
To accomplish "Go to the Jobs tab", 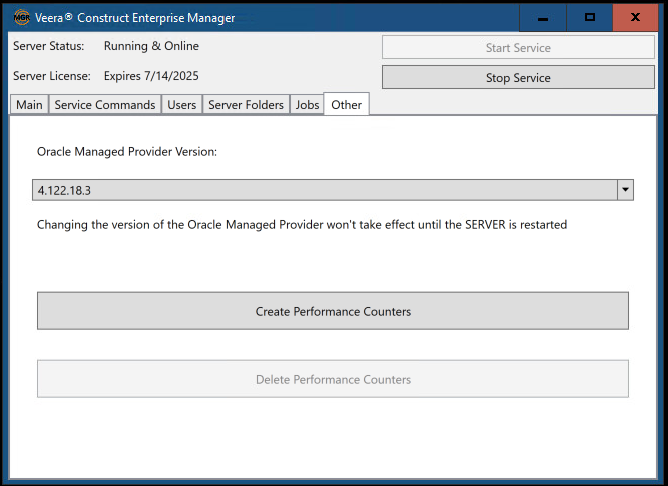I will [x=307, y=105].
